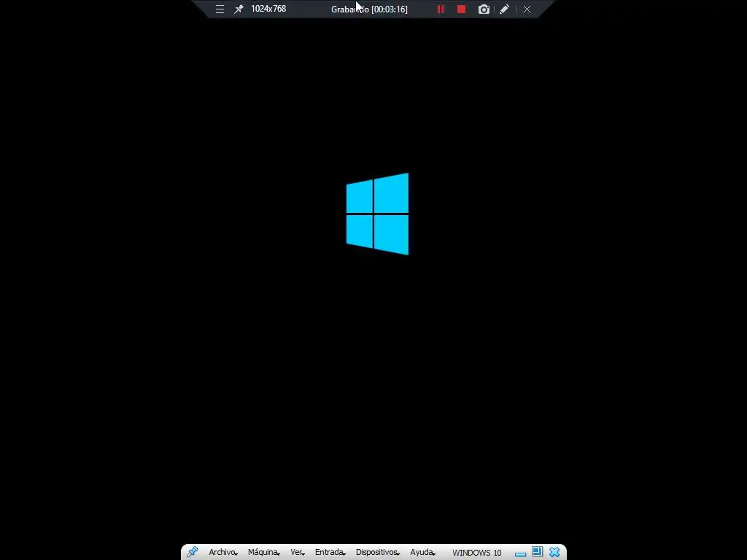Click the Grabando timer text

369,9
